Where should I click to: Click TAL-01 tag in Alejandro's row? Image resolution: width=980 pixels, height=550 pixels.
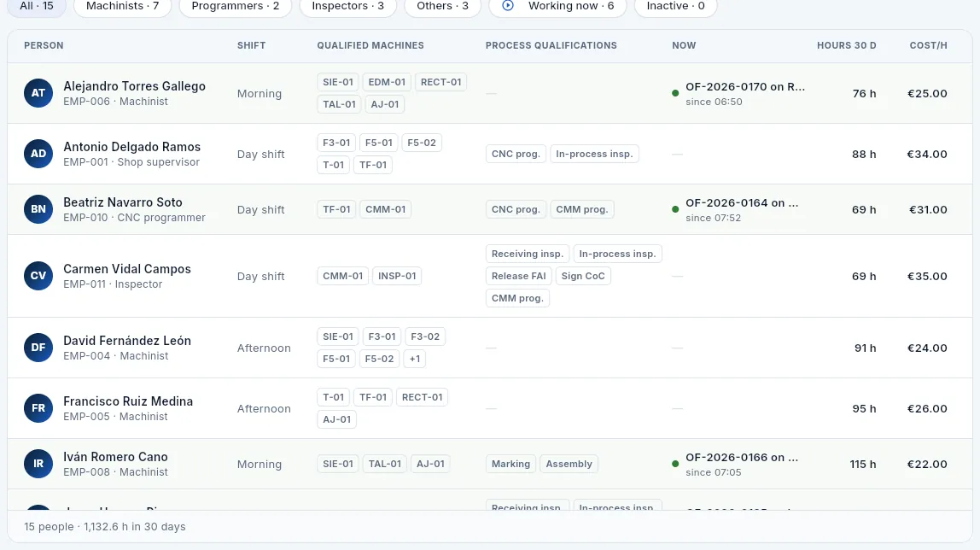pyautogui.click(x=340, y=104)
